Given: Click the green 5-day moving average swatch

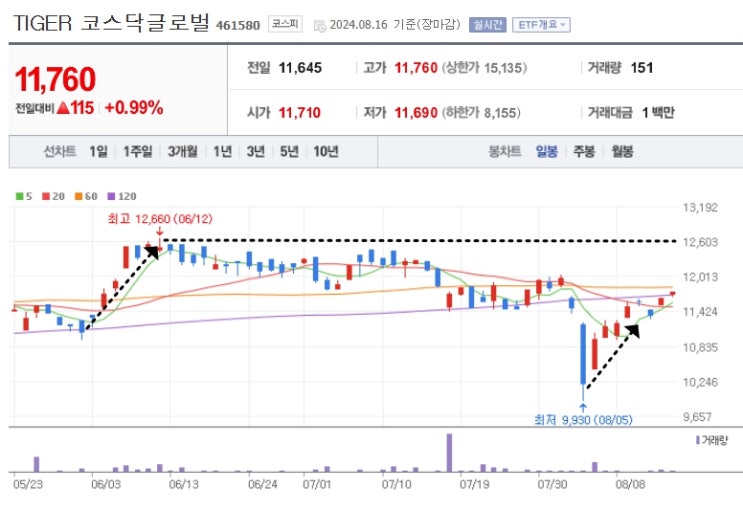Looking at the screenshot, I should point(19,196).
